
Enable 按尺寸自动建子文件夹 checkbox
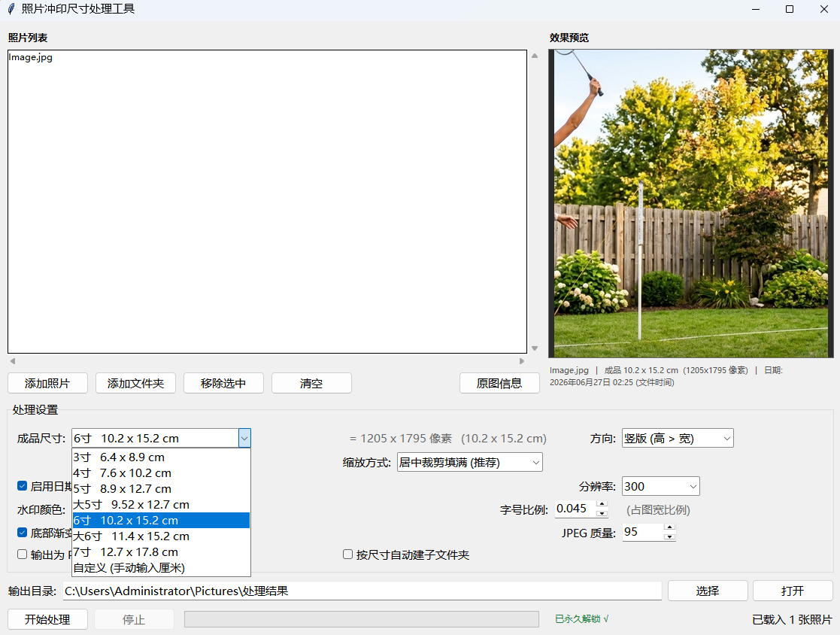point(347,554)
